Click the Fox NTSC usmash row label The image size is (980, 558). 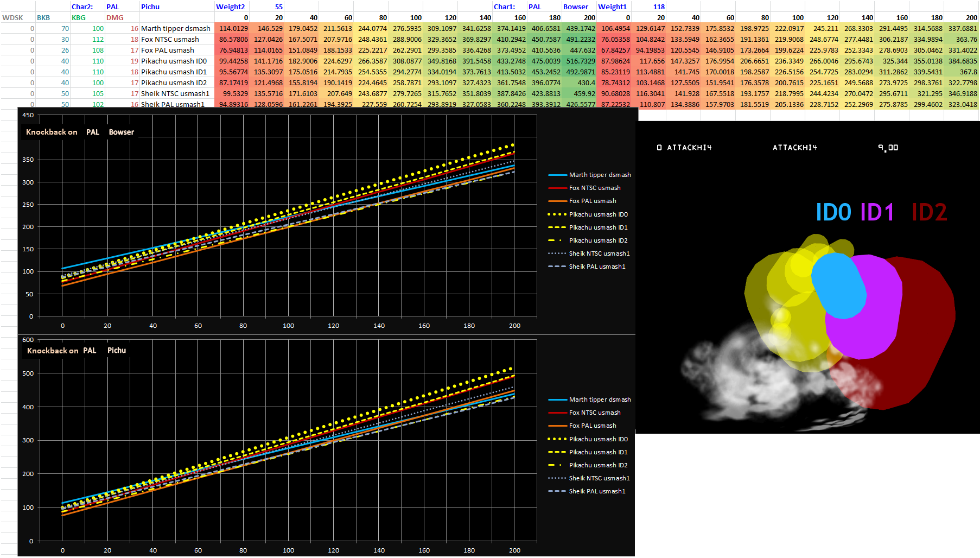[170, 39]
